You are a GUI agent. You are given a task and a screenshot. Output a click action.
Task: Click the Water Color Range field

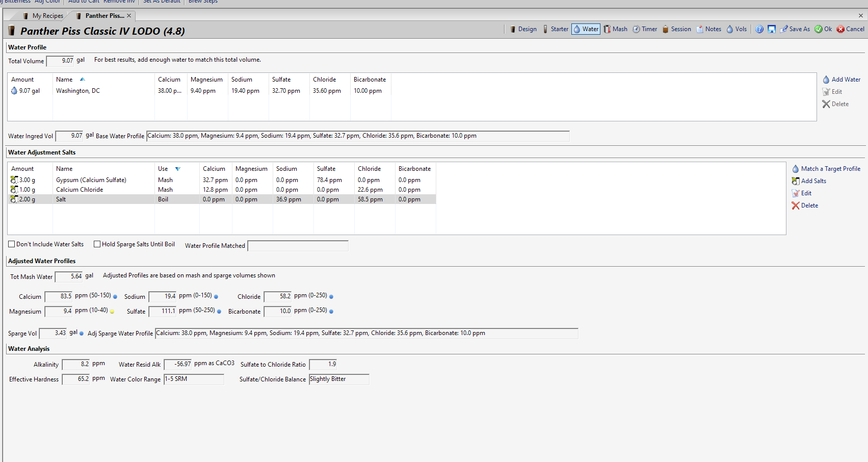[194, 379]
